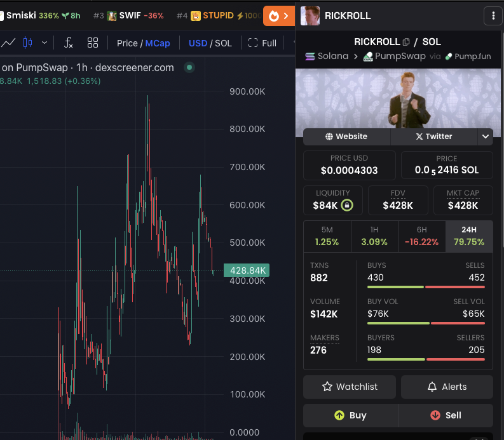Switch chart to Price view

pyautogui.click(x=127, y=43)
